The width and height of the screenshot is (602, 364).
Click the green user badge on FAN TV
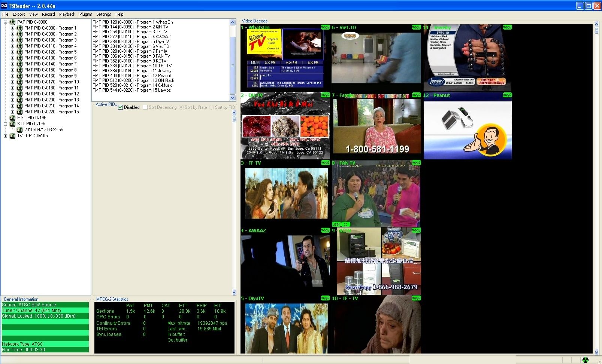336,224
